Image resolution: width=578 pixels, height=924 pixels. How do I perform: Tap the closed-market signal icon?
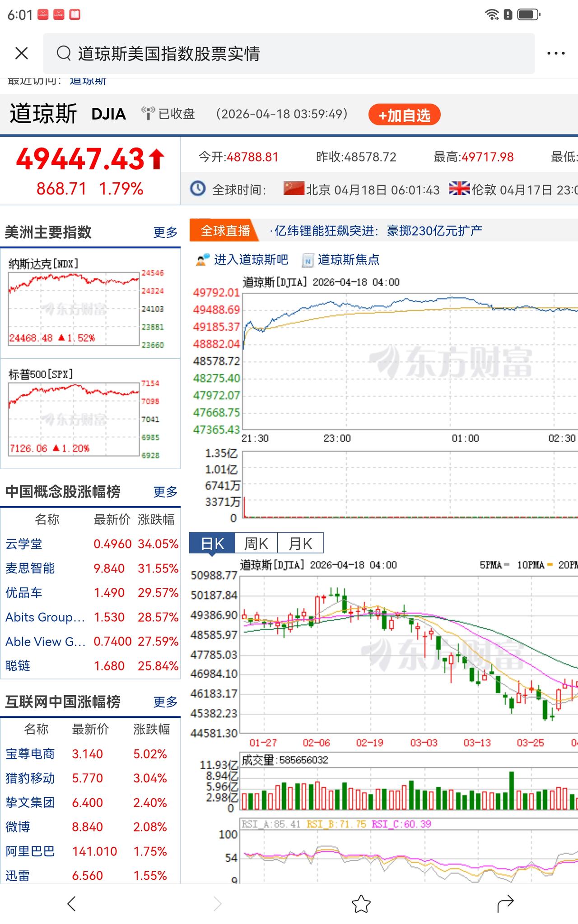(148, 113)
